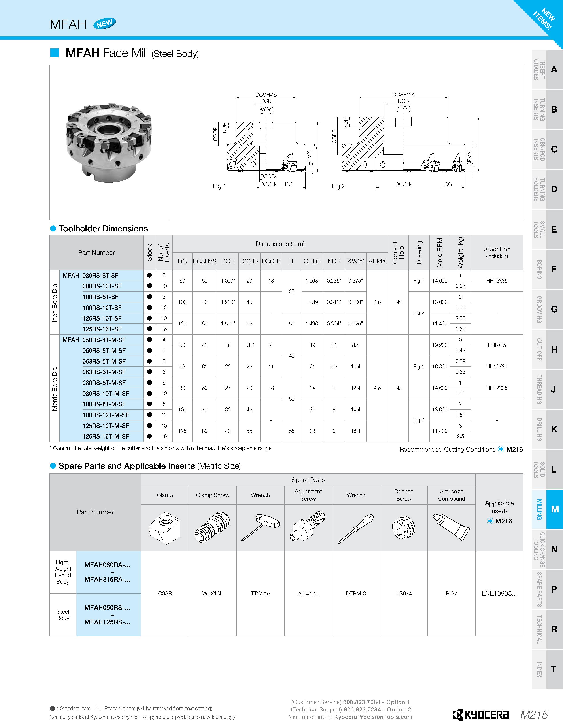The height and width of the screenshot is (728, 563).
Task: Click the Clamp part illustration
Action: (x=165, y=529)
